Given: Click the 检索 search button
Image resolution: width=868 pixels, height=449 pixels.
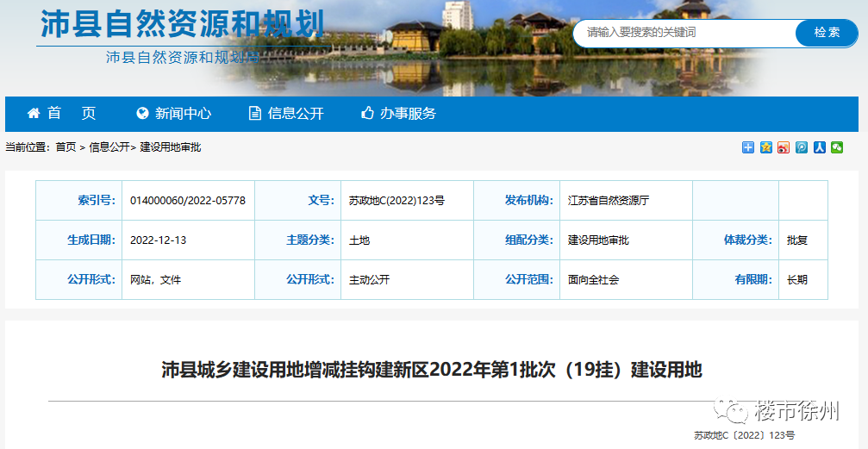Looking at the screenshot, I should click(827, 33).
